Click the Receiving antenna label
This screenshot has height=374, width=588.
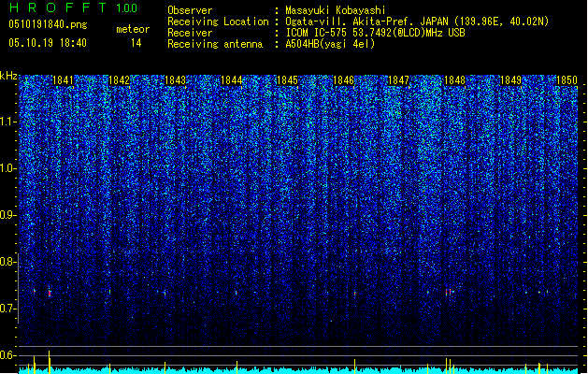215,44
